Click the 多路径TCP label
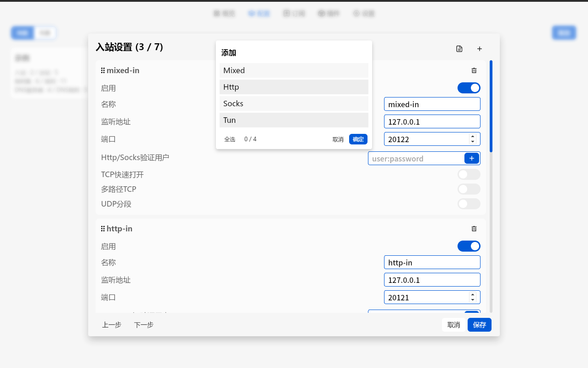 (x=119, y=189)
